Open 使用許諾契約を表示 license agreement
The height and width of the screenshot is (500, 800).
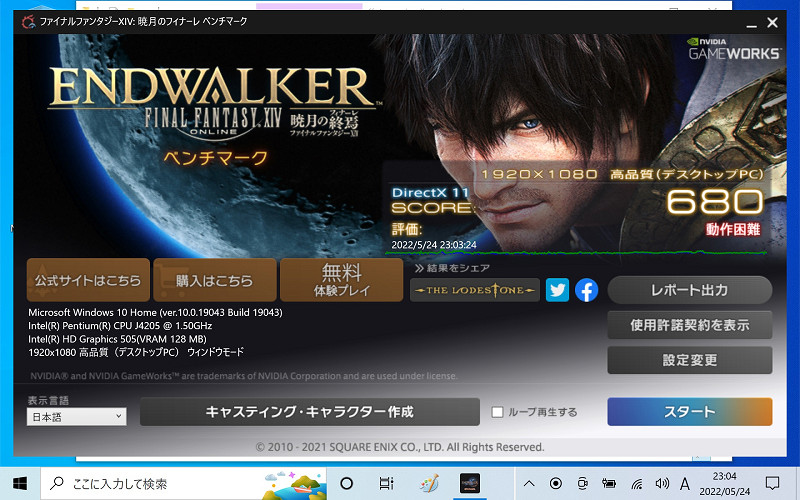click(690, 325)
